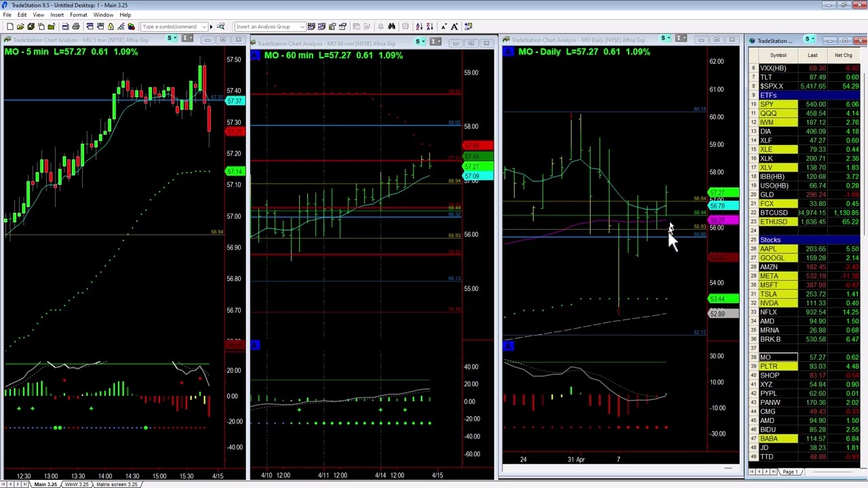Toggle the status button on the Daily chart window
868x488 pixels.
[663, 39]
